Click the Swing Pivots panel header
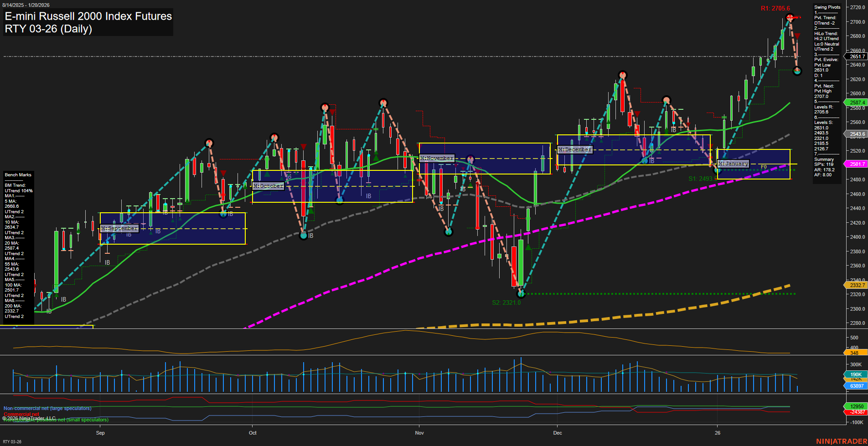 (x=827, y=7)
